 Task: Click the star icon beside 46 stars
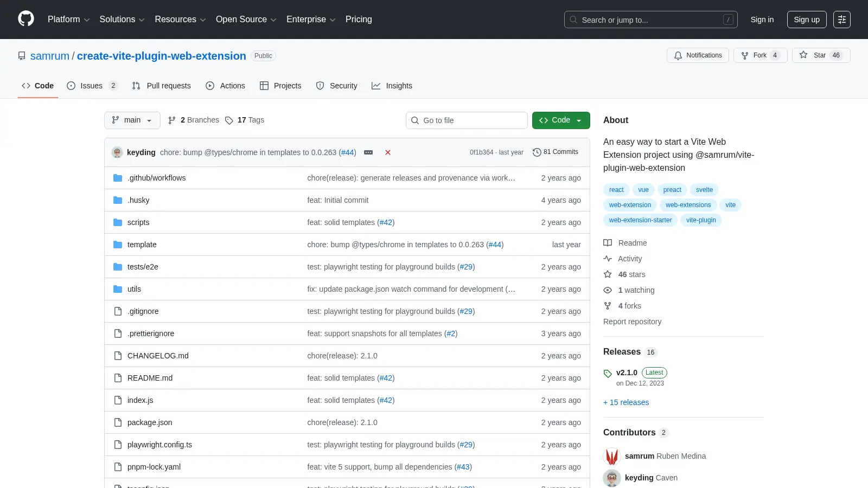[x=608, y=274]
